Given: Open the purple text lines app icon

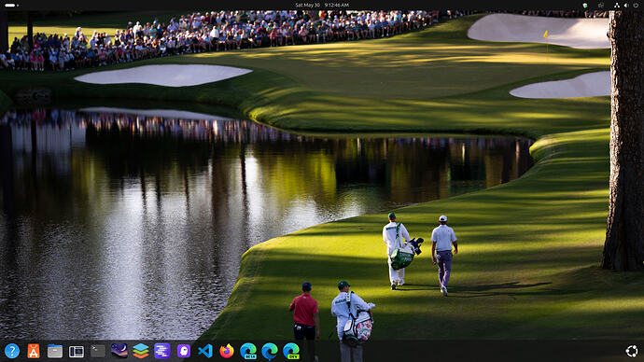Looking at the screenshot, I should pyautogui.click(x=162, y=351).
